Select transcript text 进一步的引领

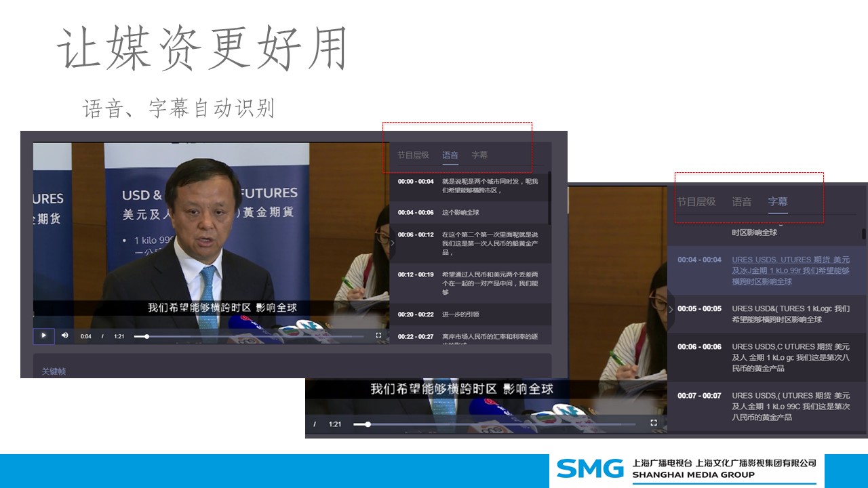(x=461, y=314)
